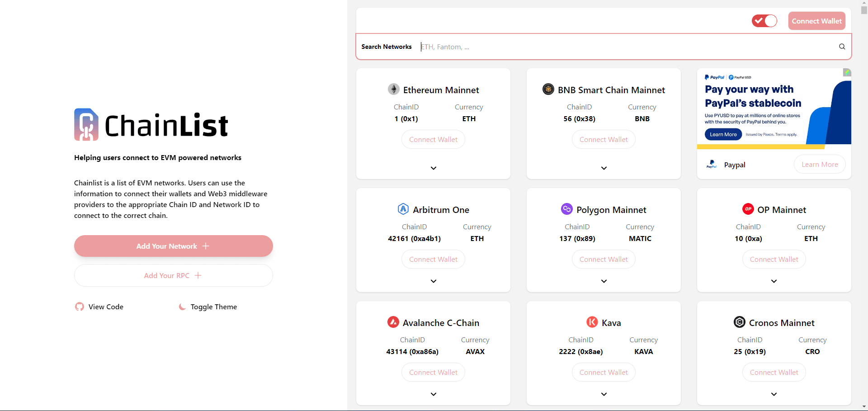The image size is (868, 411).
Task: Click the BNB Smart Chain logo icon
Action: click(548, 89)
